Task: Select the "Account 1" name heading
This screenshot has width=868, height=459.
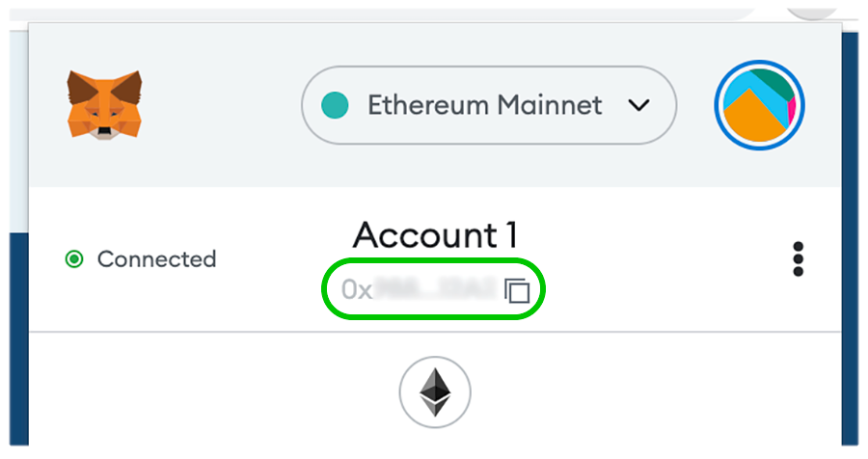Action: tap(435, 235)
